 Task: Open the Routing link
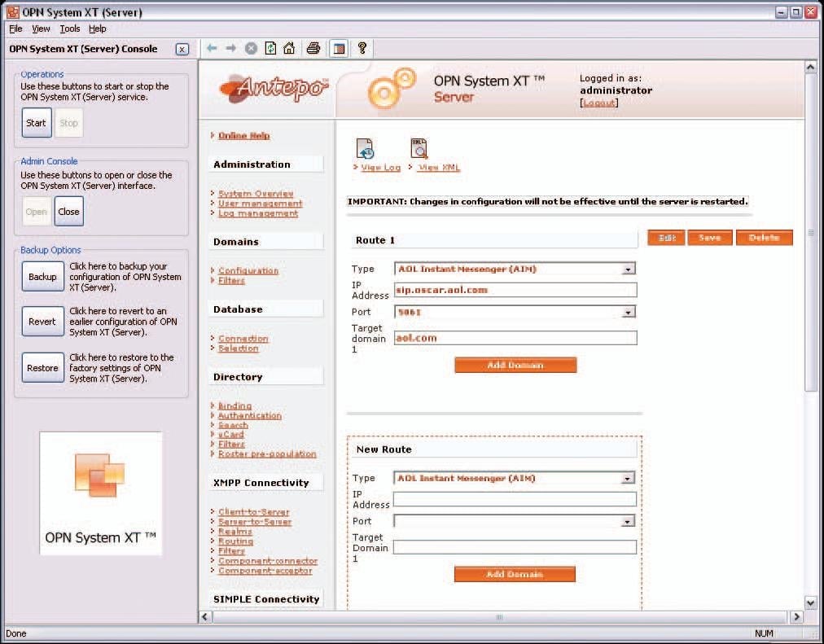(x=235, y=541)
